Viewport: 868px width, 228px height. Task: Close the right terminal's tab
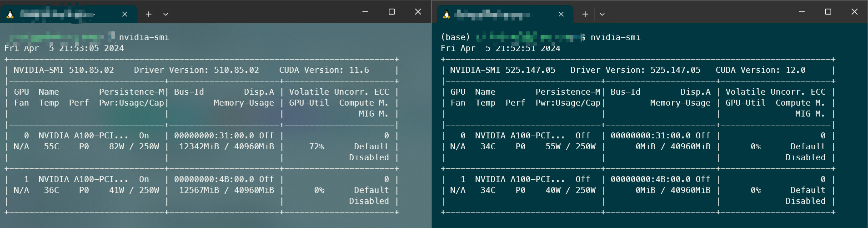(561, 14)
